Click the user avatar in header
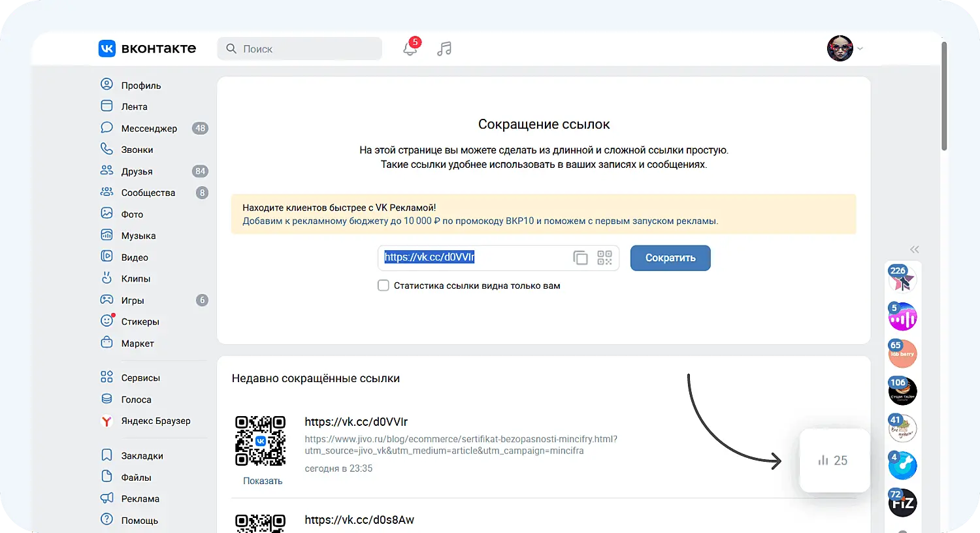The image size is (980, 533). pyautogui.click(x=840, y=48)
